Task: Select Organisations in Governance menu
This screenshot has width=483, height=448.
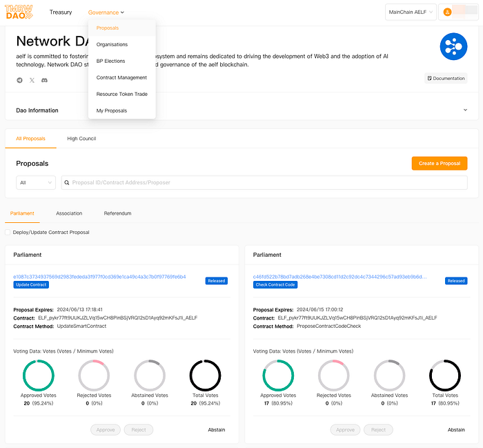Action: [x=122, y=45]
